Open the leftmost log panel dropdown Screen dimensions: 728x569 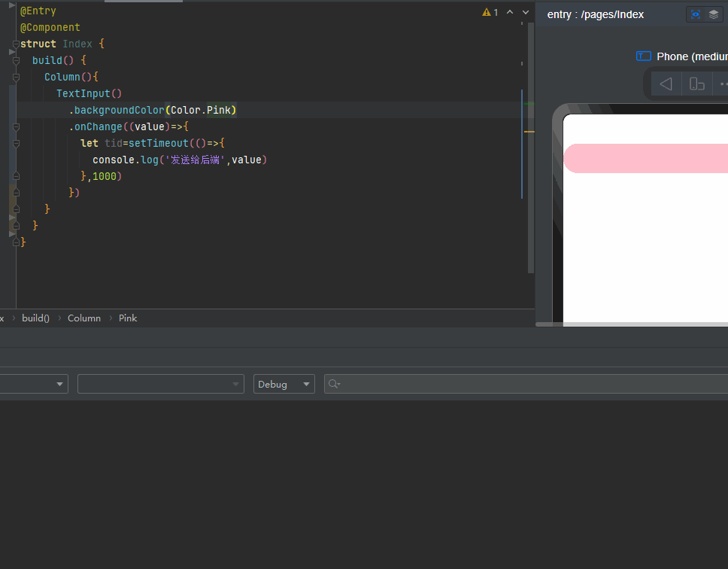pyautogui.click(x=34, y=384)
